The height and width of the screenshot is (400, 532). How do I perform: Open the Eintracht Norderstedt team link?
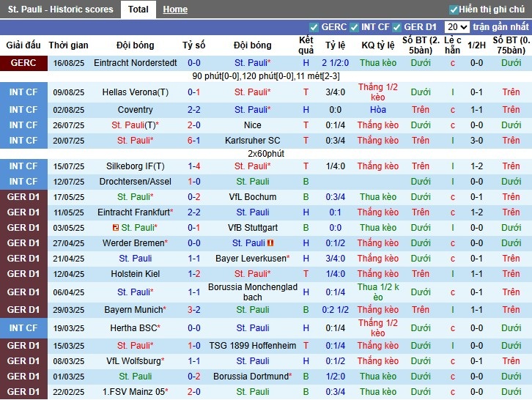tap(135, 63)
